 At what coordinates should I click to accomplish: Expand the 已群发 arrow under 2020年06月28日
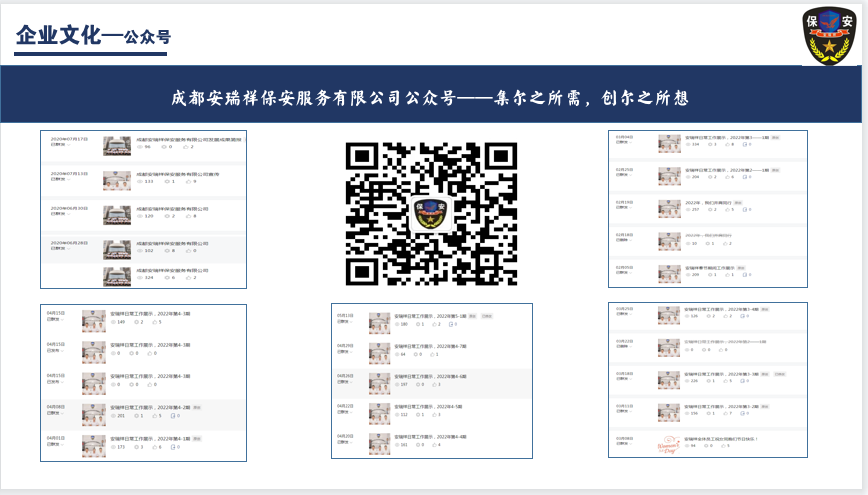pyautogui.click(x=69, y=249)
